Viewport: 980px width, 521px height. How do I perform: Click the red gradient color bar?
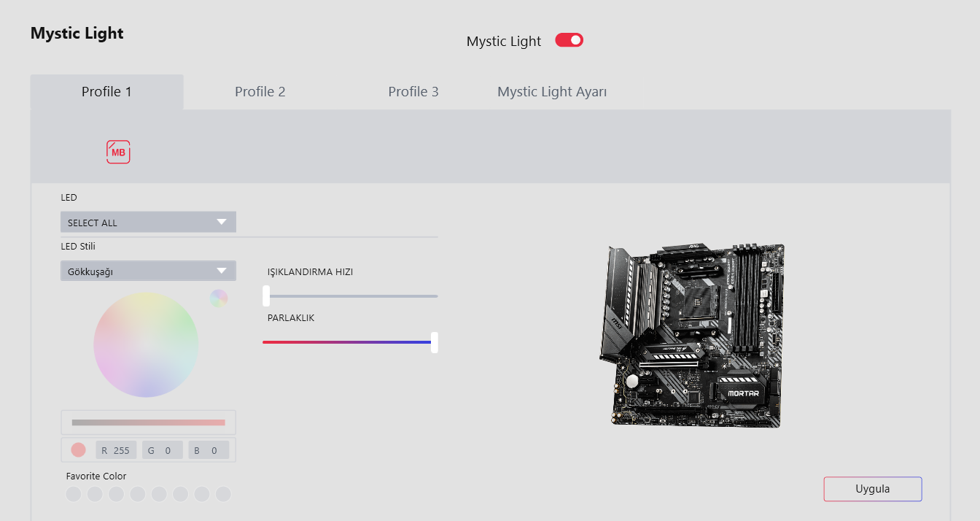click(149, 422)
